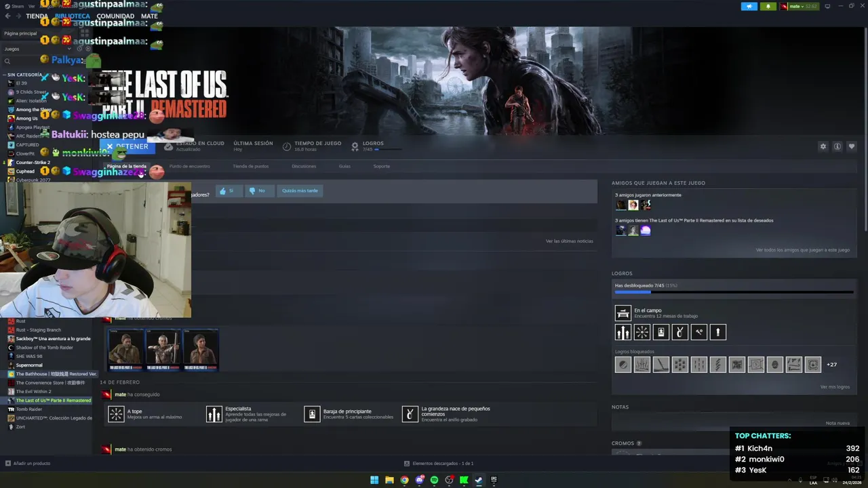Image resolution: width=868 pixels, height=488 pixels.
Task: Switch to BIBLIOTECA tab
Action: click(72, 16)
